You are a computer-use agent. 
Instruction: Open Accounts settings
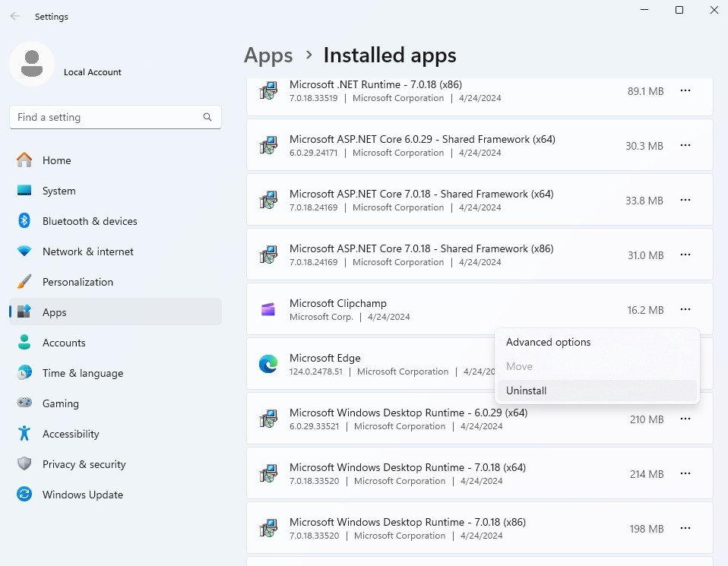pyautogui.click(x=116, y=343)
